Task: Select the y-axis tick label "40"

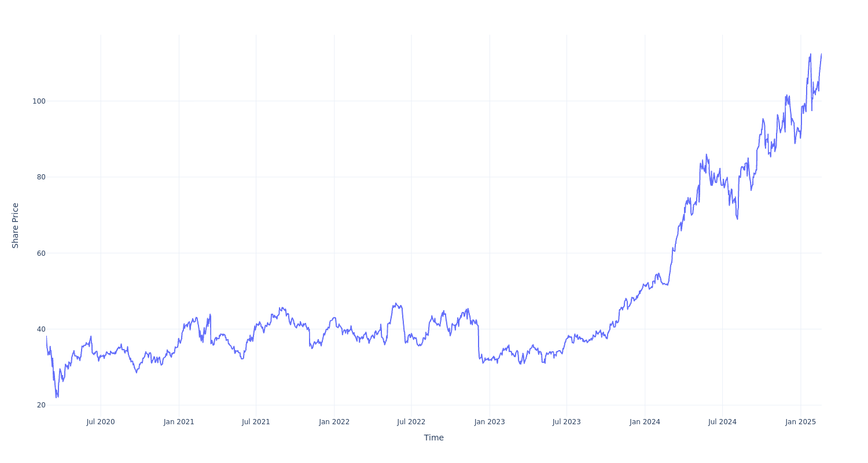Action: point(41,329)
